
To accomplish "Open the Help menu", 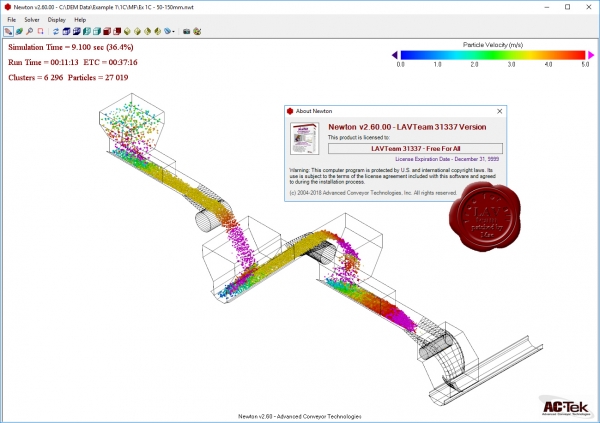I will coord(80,20).
